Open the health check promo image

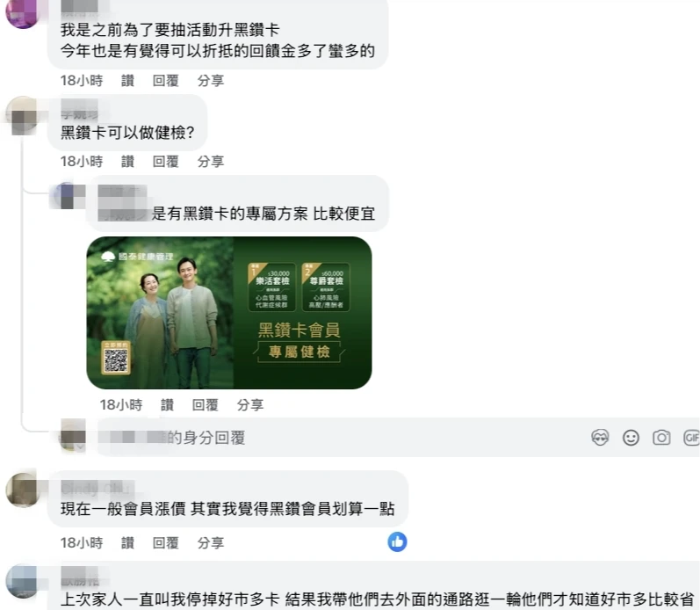tap(229, 313)
